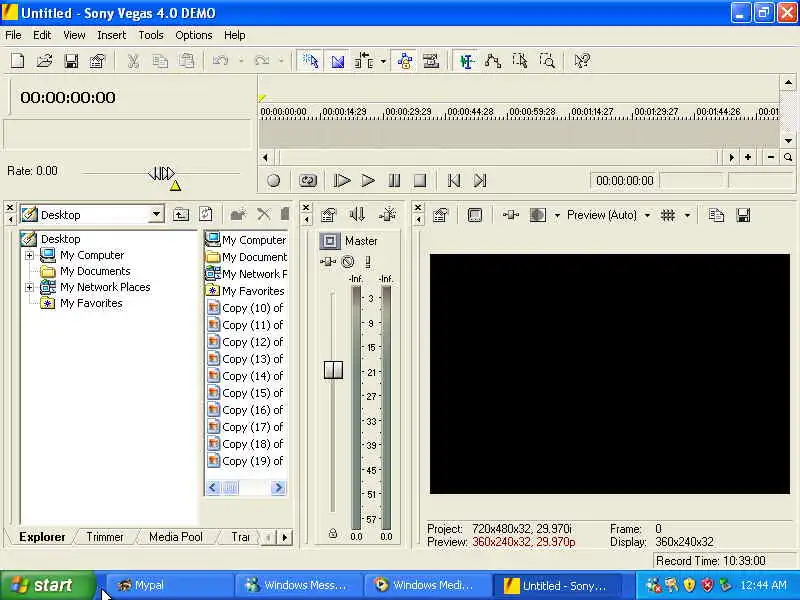Open Preview (Auto) quality dropdown

[x=608, y=215]
